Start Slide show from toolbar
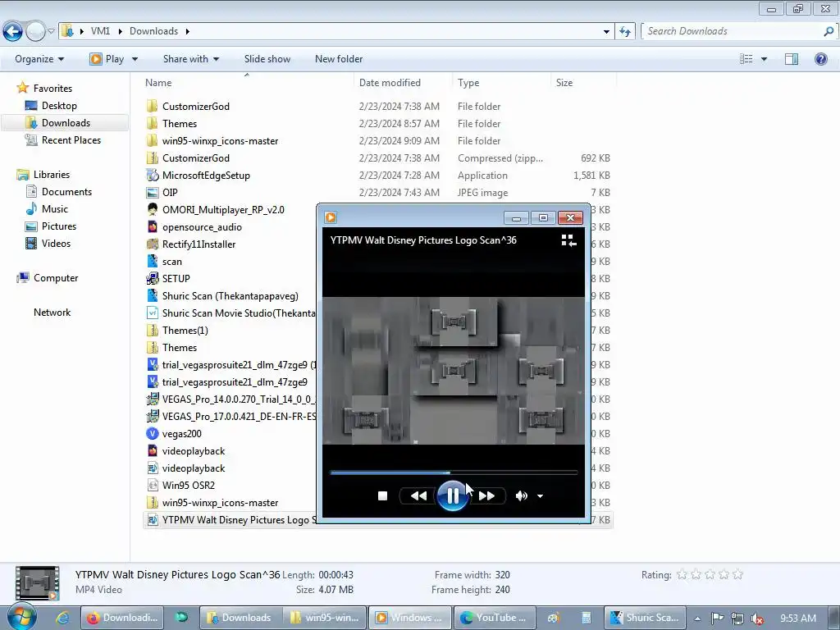 click(267, 59)
